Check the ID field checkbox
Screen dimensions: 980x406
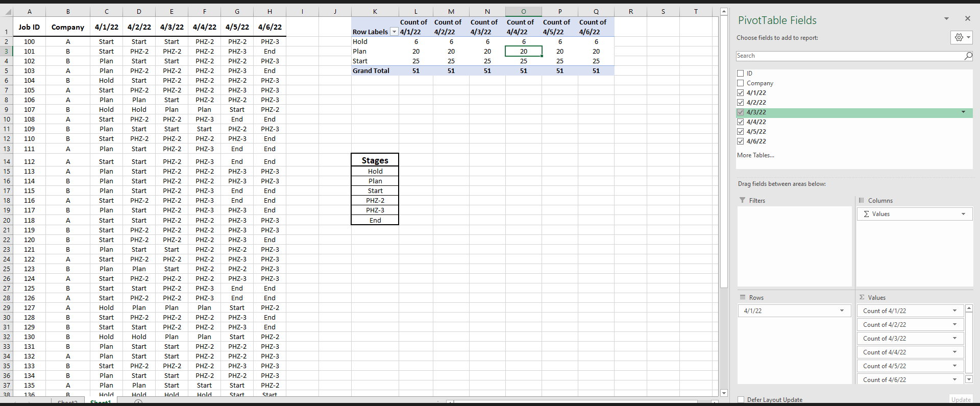(740, 74)
